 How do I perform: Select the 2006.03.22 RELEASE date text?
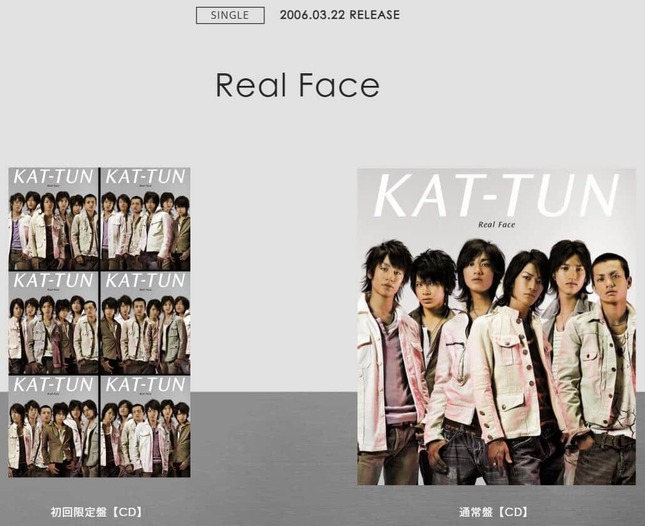click(340, 15)
